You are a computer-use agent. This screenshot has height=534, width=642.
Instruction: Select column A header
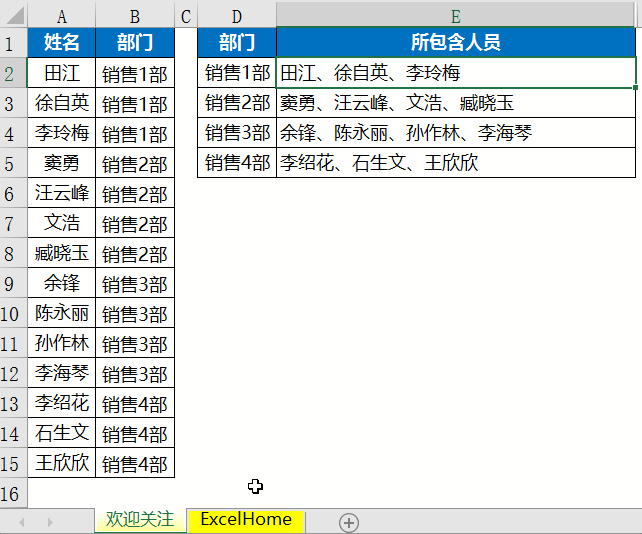pyautogui.click(x=61, y=16)
